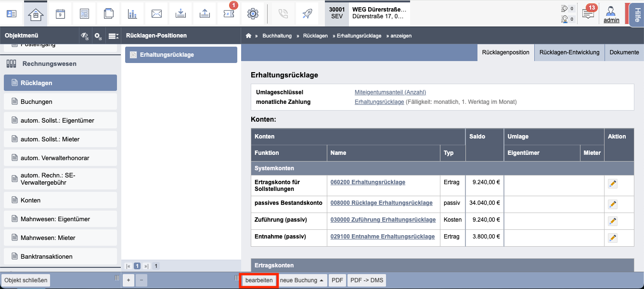Select Erhaltungsrücklage in Rücklagen-Positionen list
Viewport: 644px width, 289px height.
pyautogui.click(x=181, y=55)
